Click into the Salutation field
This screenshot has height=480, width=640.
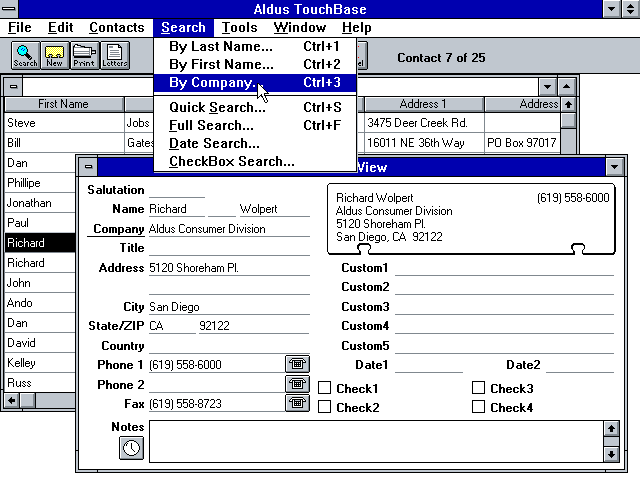click(x=177, y=190)
